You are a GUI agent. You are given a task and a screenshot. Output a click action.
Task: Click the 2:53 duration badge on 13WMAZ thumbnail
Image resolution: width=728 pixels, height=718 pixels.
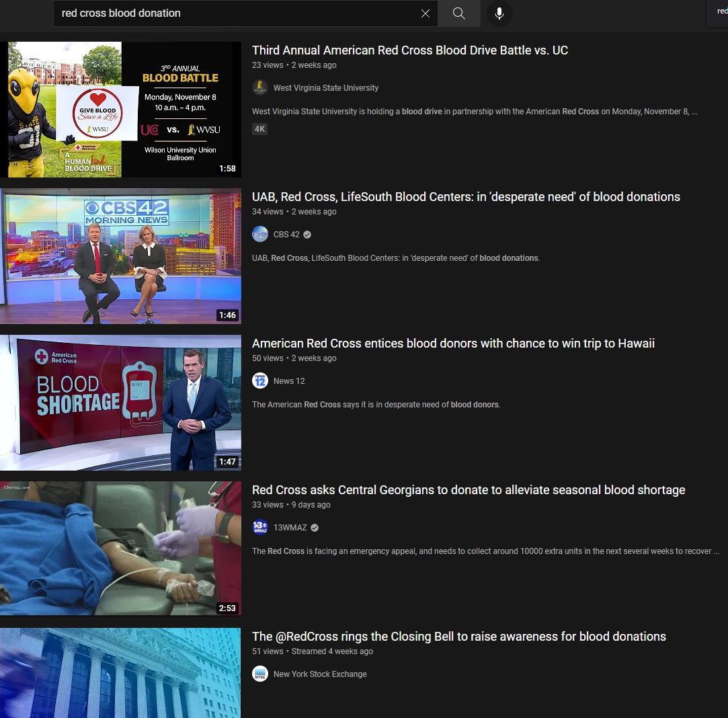pos(227,608)
